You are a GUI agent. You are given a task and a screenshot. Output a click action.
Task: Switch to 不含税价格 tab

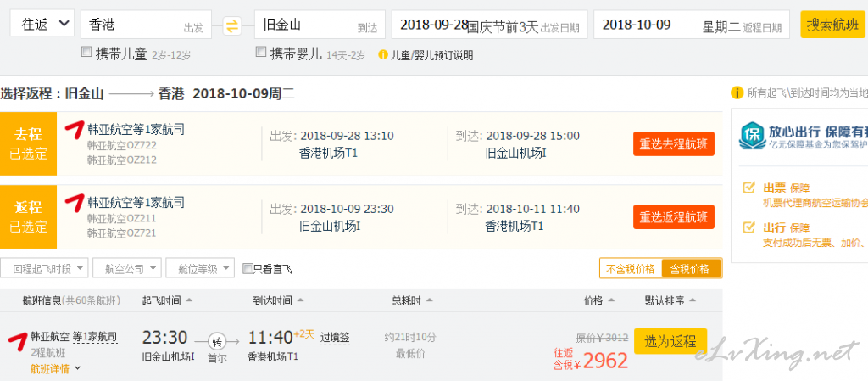tap(631, 269)
